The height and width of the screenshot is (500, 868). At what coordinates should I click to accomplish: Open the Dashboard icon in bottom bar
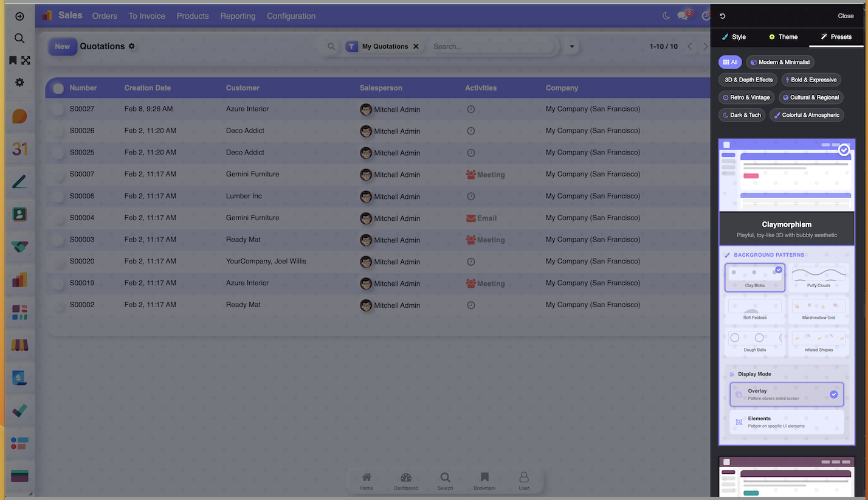(x=405, y=481)
